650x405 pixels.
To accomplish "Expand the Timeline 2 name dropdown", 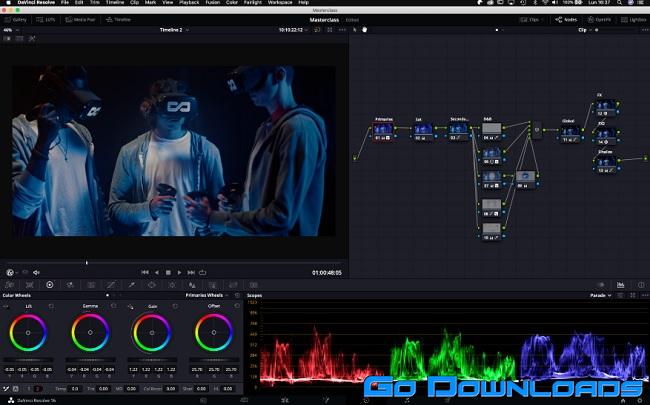I will [x=176, y=30].
